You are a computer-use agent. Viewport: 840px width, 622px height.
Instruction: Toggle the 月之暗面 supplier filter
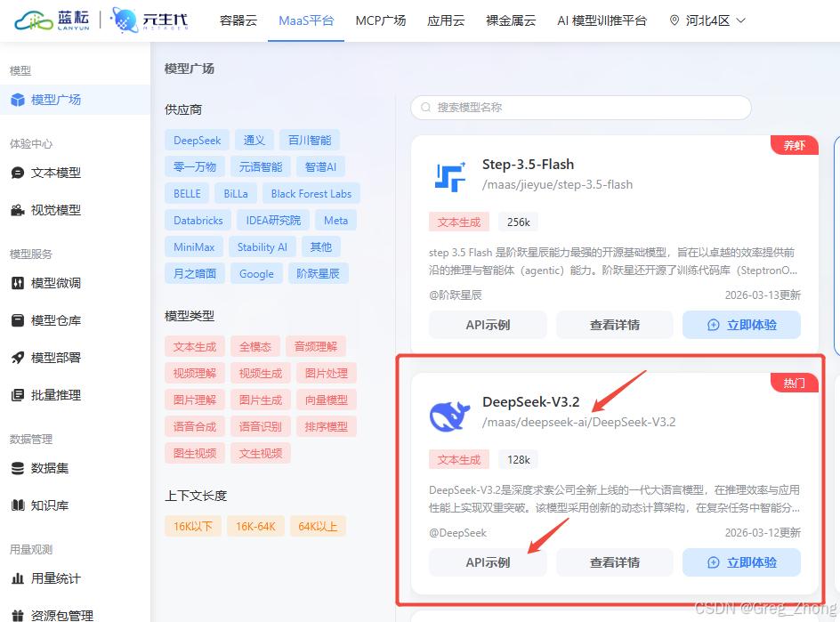(195, 274)
